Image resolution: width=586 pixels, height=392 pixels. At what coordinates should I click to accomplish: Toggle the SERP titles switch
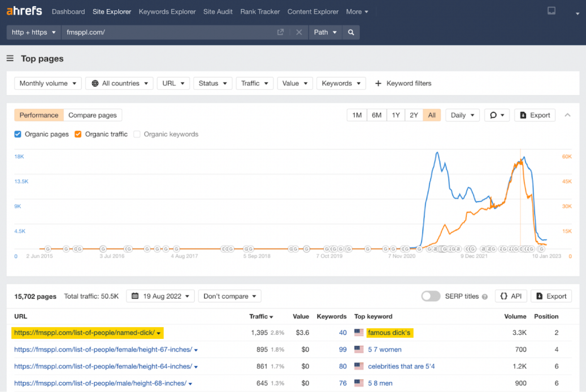[x=430, y=296]
